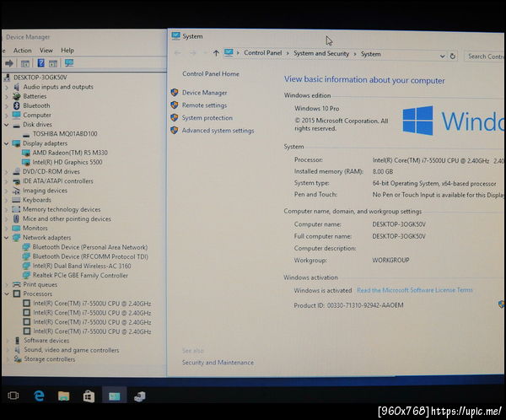Viewport: 506px width, 420px height.
Task: Click the Product ID text 00330-71310-92942-AAOEM
Action: click(365, 305)
